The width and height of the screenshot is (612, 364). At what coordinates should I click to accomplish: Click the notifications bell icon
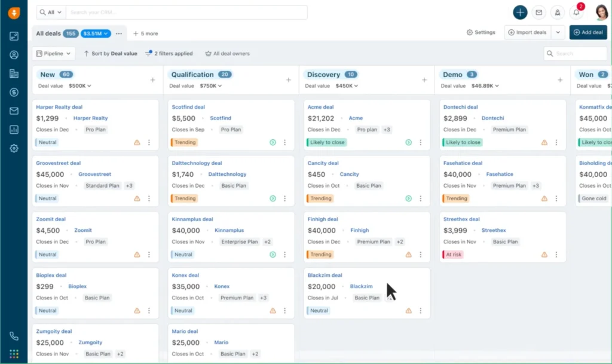tap(576, 13)
